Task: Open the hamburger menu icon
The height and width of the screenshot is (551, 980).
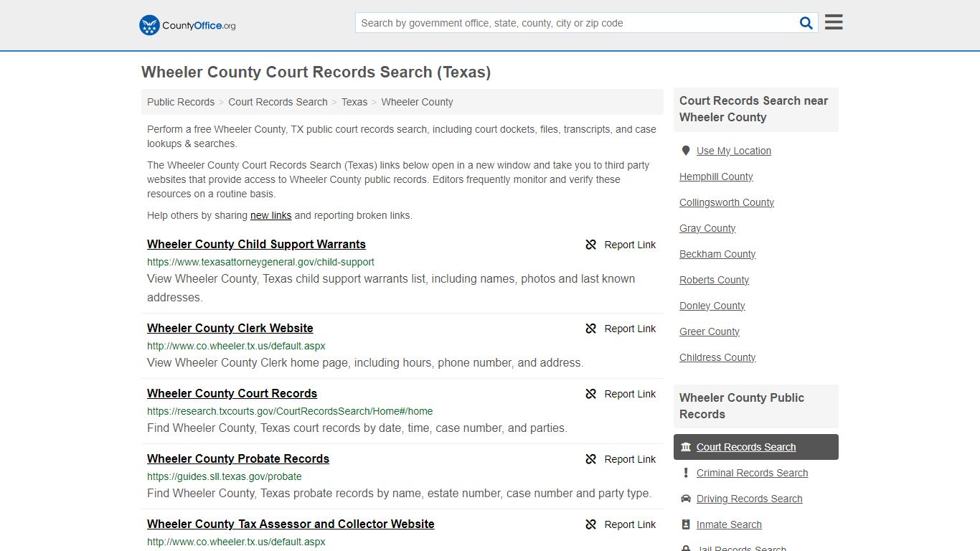Action: pyautogui.click(x=834, y=22)
